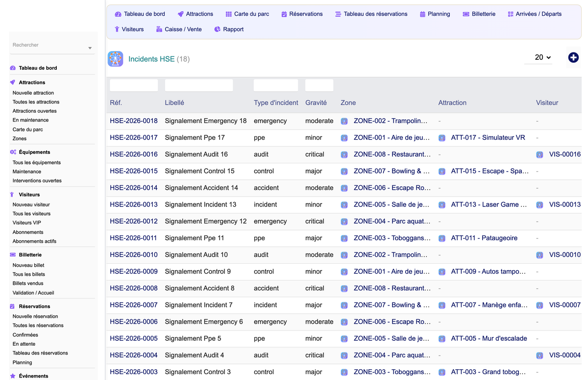The width and height of the screenshot is (588, 380).
Task: Open visitor VIS-00010 link
Action: pyautogui.click(x=565, y=255)
